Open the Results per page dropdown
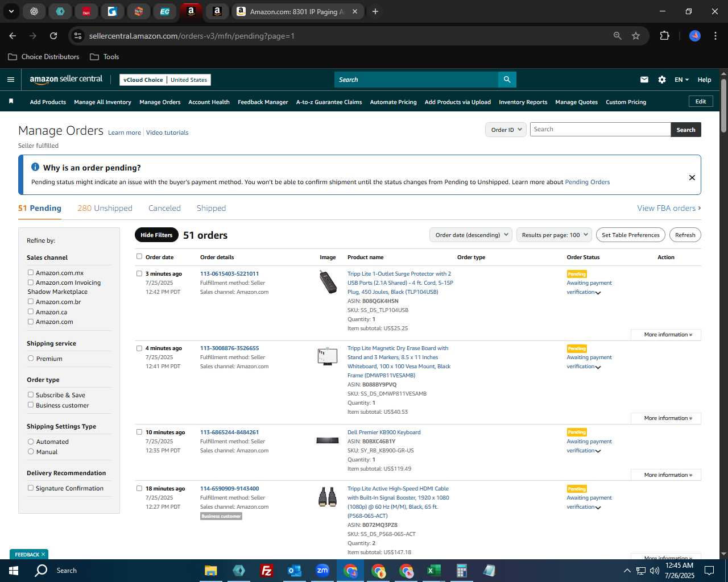 tap(554, 235)
